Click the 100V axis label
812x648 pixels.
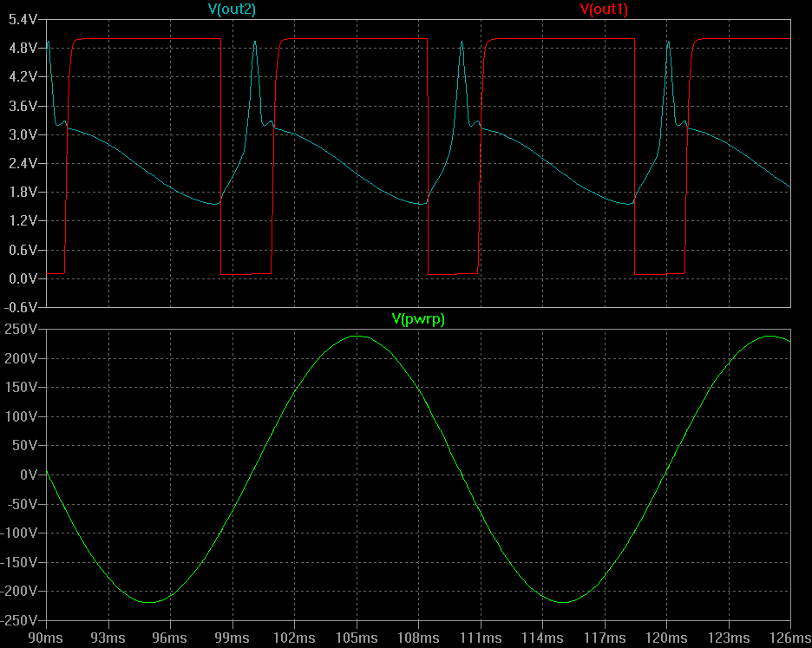(x=21, y=416)
